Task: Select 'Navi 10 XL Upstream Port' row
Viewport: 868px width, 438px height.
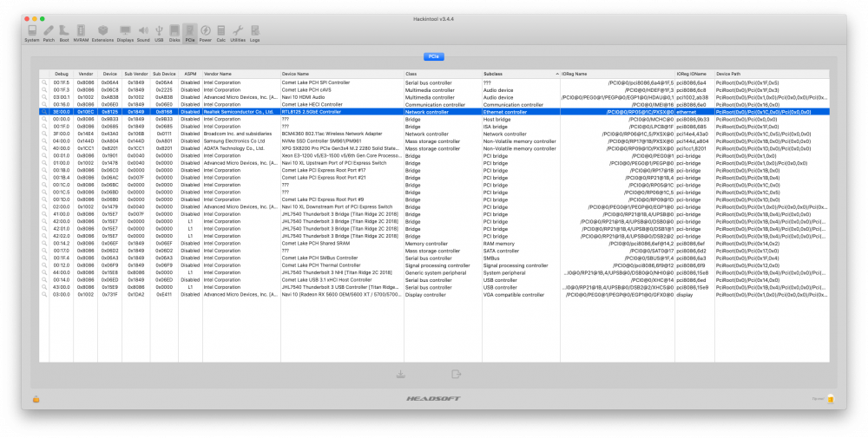Action: coord(434,163)
